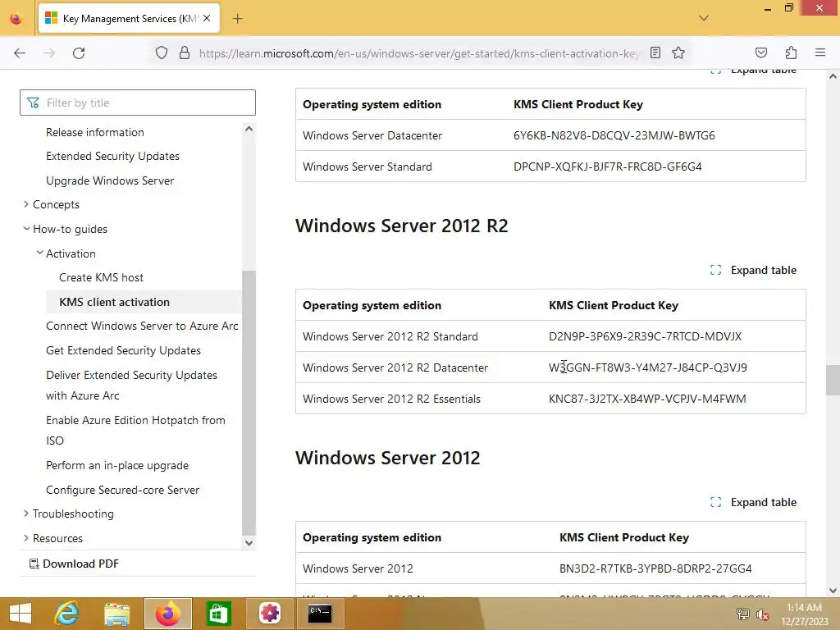The width and height of the screenshot is (840, 630).
Task: Open Windows Store from taskbar
Action: click(x=218, y=614)
